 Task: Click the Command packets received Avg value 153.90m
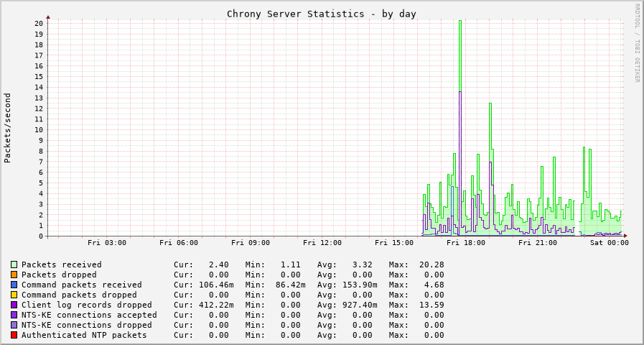pos(360,285)
